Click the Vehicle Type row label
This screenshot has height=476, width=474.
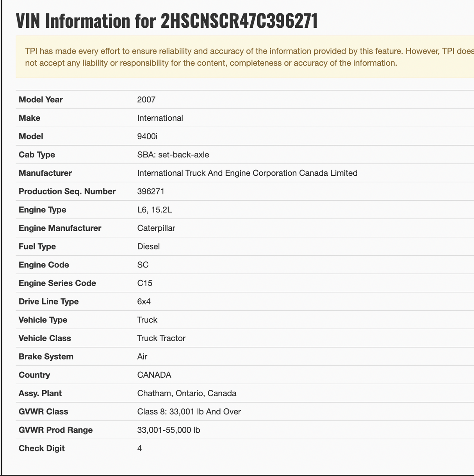click(x=43, y=320)
